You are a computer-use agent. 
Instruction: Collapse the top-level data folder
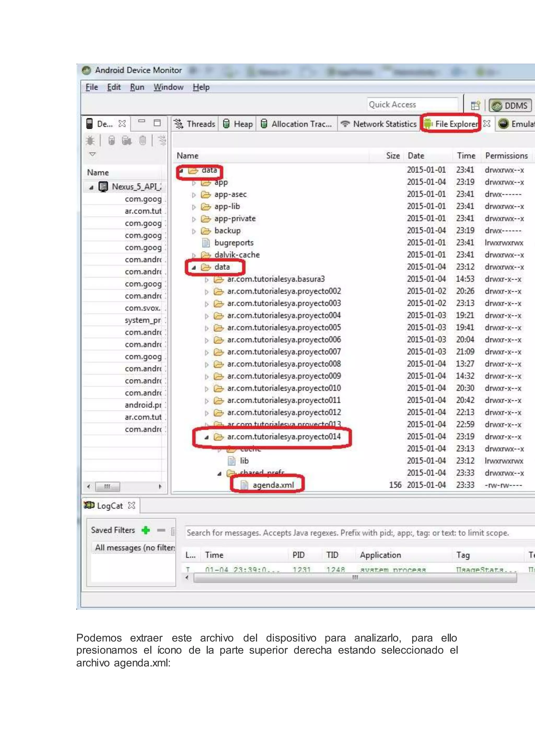tap(181, 170)
